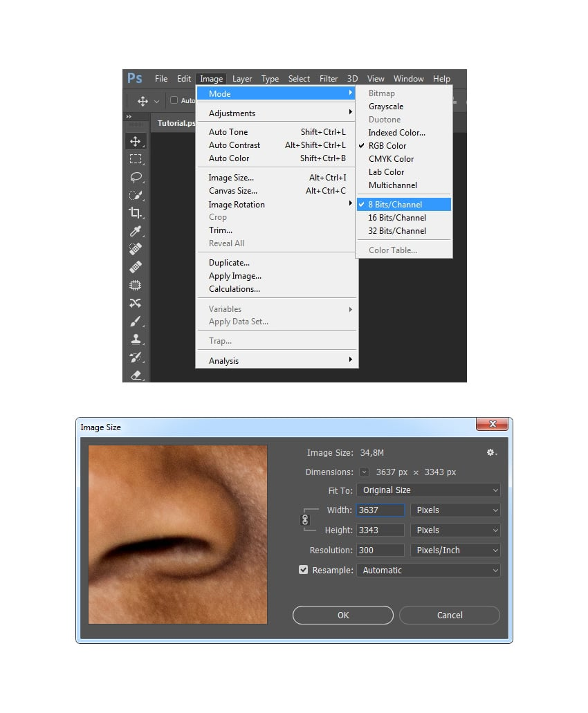Viewport: 588px width, 713px height.
Task: Switch mode to Lab Color
Action: point(404,172)
